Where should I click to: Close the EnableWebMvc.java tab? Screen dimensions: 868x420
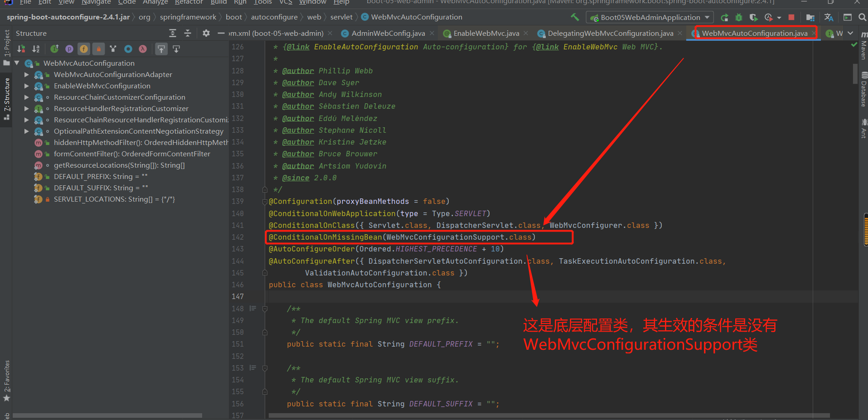(x=526, y=33)
